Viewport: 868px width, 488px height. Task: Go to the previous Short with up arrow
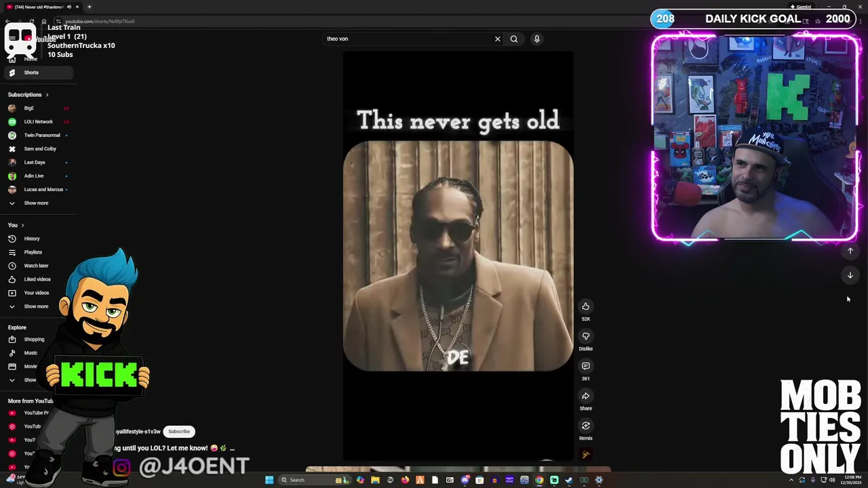850,251
